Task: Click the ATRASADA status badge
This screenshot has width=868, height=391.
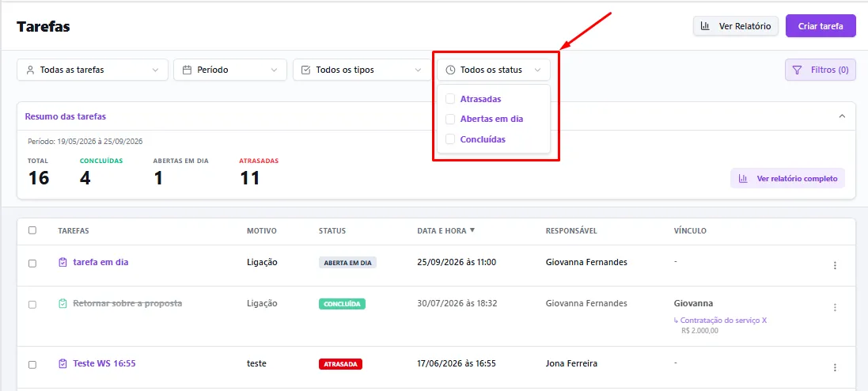Action: pyautogui.click(x=340, y=364)
